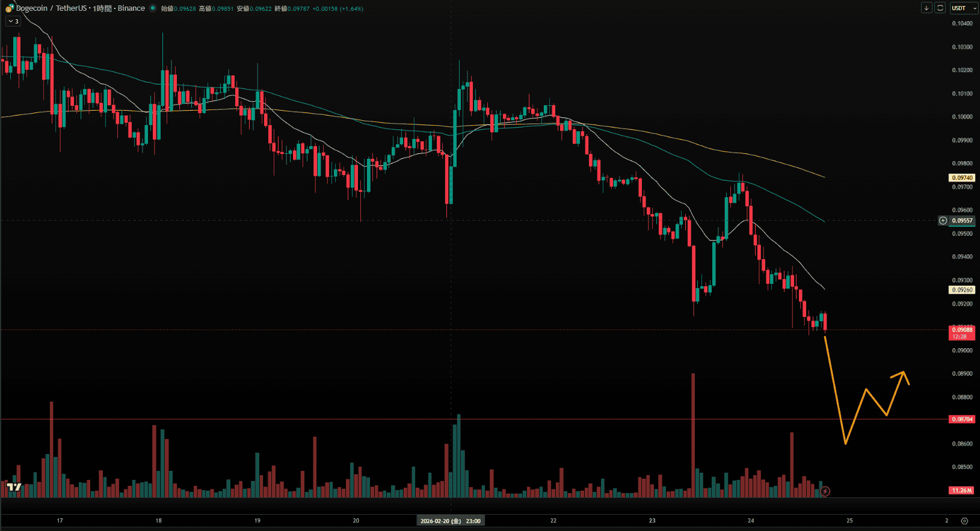Viewport: 980px width, 531px height.
Task: Click the rounded square icon beside USDT
Action: click(x=940, y=8)
